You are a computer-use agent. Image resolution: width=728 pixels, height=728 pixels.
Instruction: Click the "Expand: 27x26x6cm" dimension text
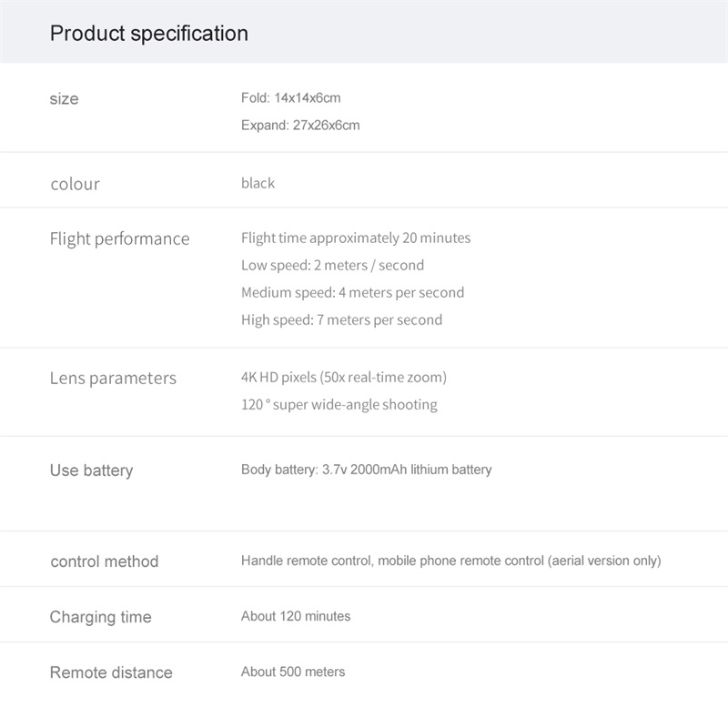(x=300, y=126)
